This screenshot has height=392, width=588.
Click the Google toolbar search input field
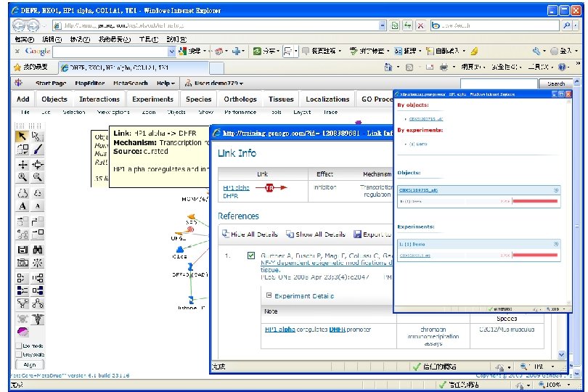110,52
